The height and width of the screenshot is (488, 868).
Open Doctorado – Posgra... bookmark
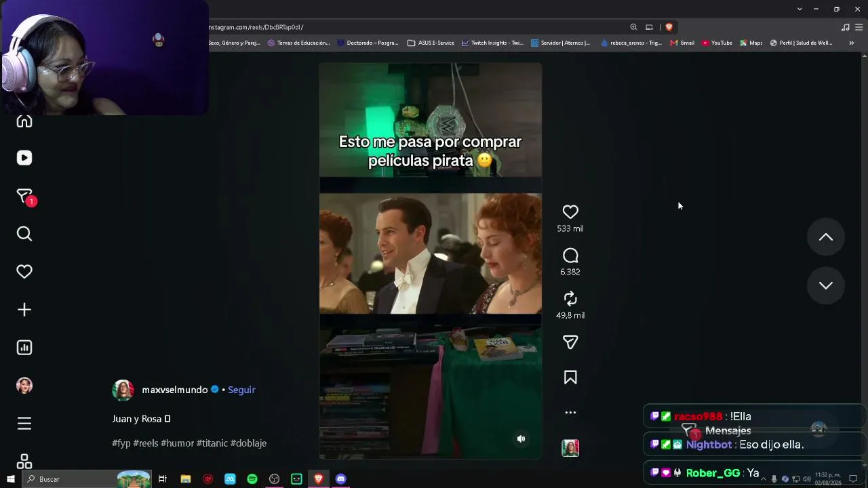(368, 43)
